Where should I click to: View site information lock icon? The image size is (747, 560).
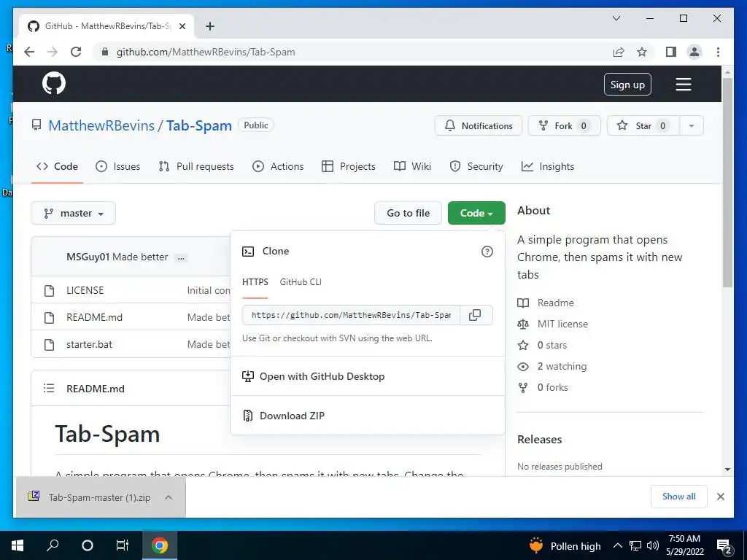click(x=105, y=52)
